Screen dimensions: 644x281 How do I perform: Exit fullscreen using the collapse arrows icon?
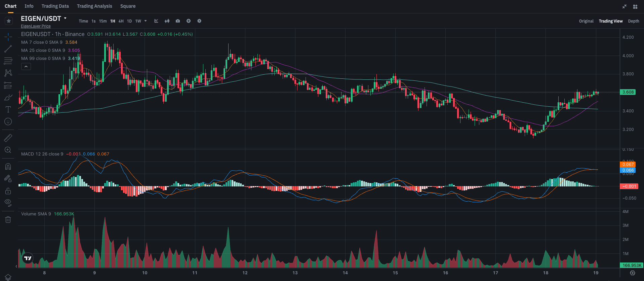[625, 6]
